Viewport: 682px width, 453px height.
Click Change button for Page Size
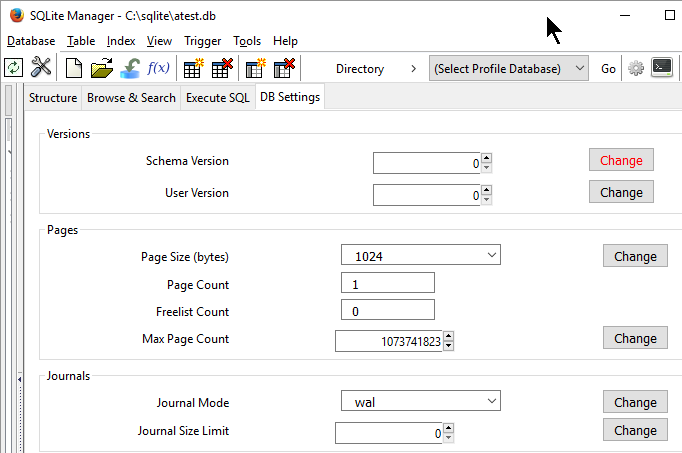coord(635,256)
